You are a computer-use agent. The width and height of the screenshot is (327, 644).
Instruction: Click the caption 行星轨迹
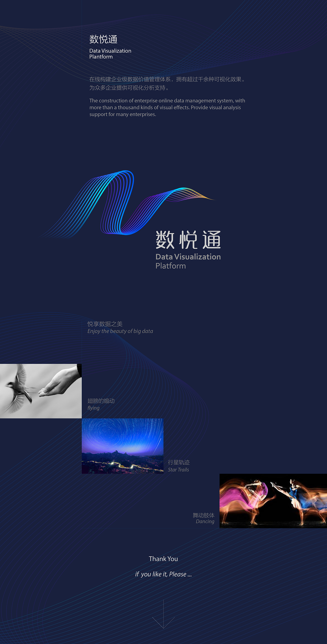(179, 462)
